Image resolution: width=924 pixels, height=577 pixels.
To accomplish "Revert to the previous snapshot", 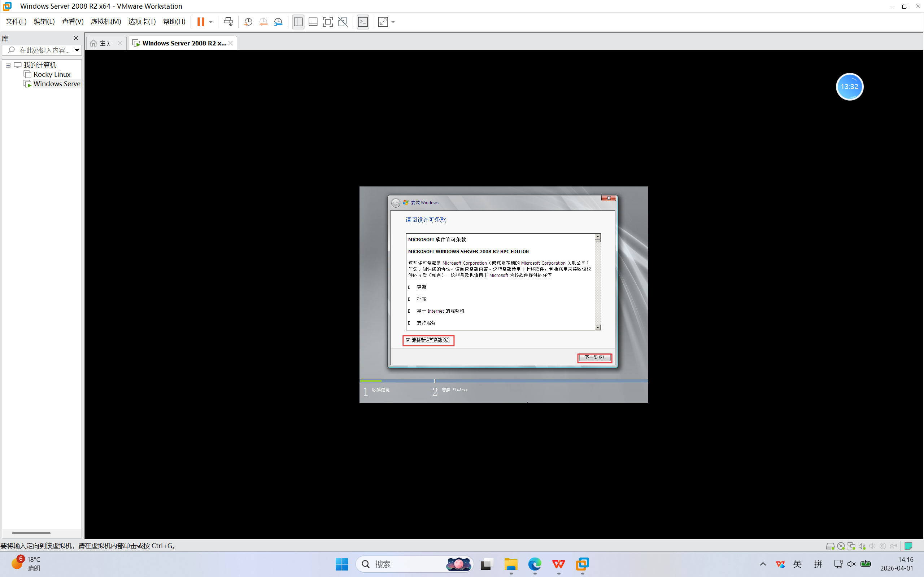I will point(263,22).
